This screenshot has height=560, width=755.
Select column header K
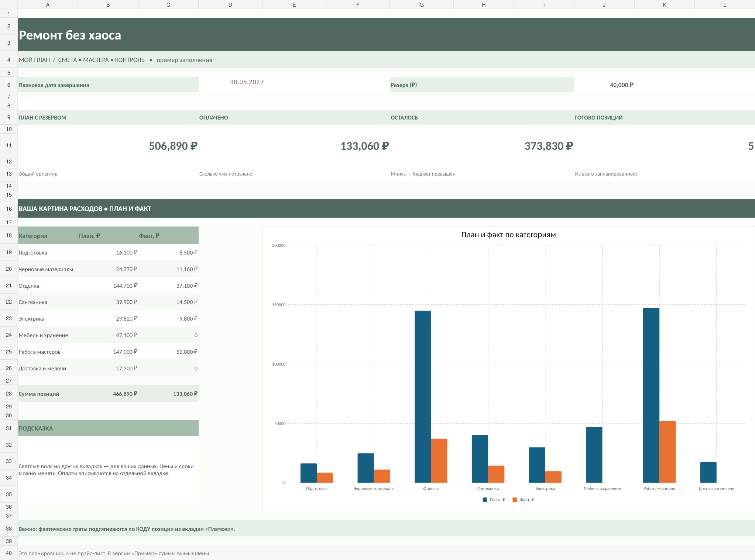coord(665,5)
